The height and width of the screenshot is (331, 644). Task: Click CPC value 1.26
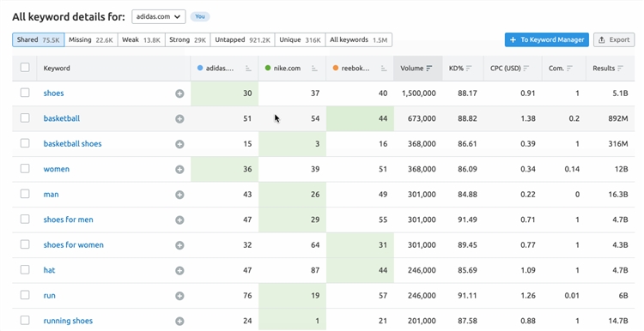coord(528,295)
